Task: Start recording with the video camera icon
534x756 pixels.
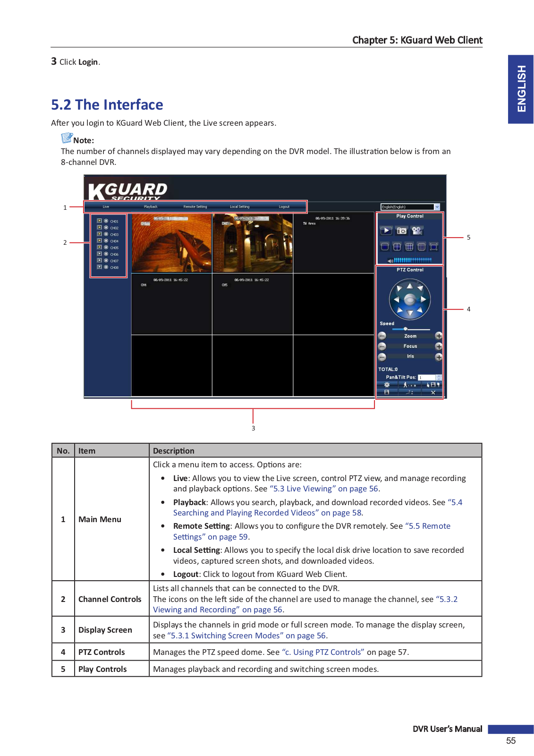Action: [x=417, y=231]
